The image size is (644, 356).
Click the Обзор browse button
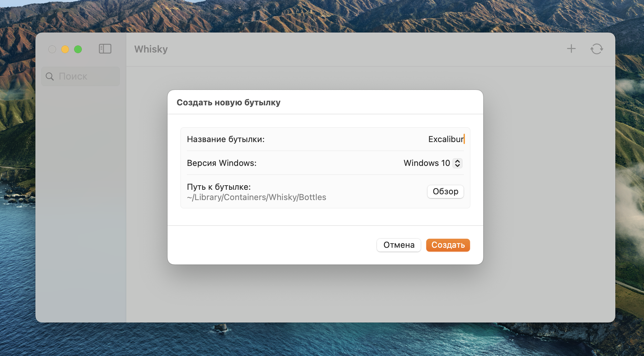point(445,191)
